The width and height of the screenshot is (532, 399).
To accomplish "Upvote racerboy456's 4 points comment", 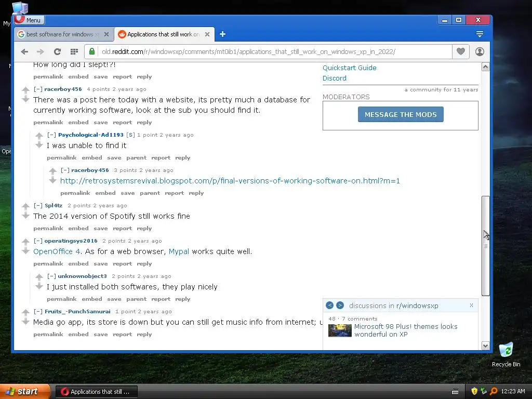I will 26,90.
